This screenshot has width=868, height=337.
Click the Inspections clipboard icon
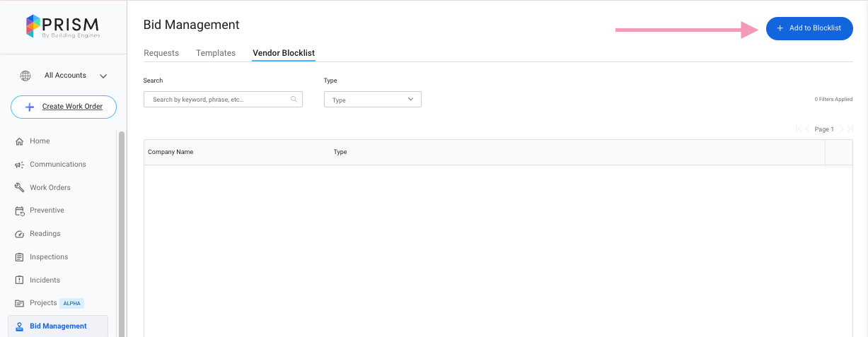[x=20, y=257]
